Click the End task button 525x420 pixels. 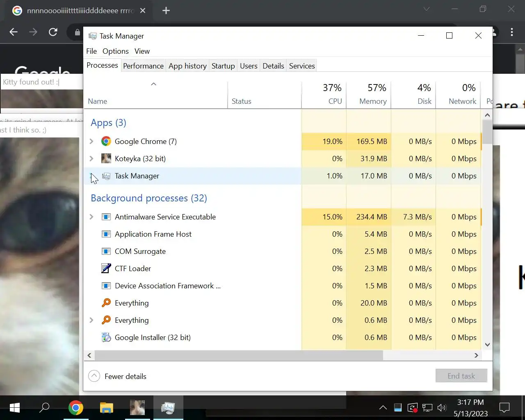pos(461,376)
